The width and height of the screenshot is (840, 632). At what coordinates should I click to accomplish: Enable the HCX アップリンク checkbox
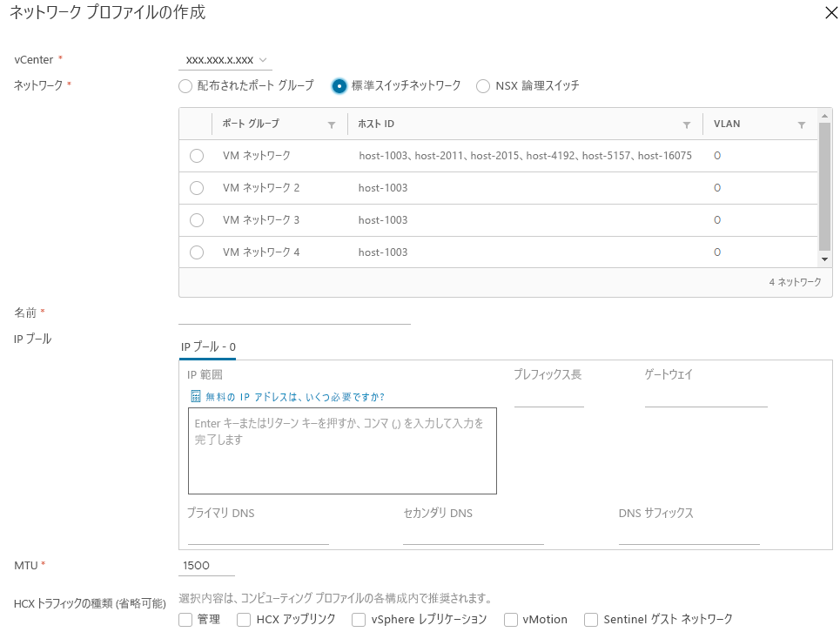(244, 620)
